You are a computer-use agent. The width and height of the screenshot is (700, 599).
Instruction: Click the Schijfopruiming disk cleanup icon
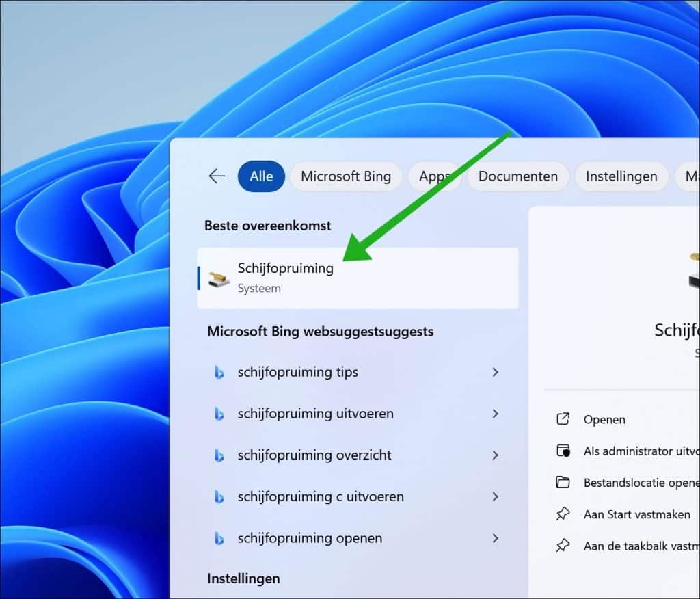[x=219, y=279]
